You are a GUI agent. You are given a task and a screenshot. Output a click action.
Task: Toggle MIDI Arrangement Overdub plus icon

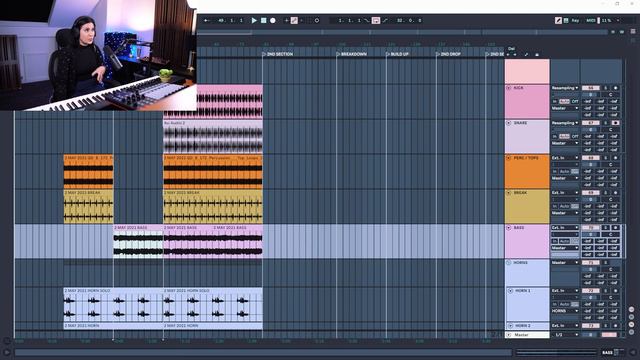pyautogui.click(x=286, y=20)
